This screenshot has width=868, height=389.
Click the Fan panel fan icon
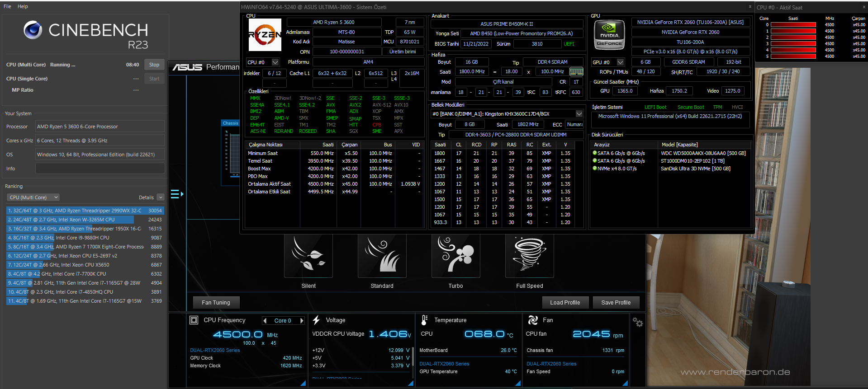[533, 320]
